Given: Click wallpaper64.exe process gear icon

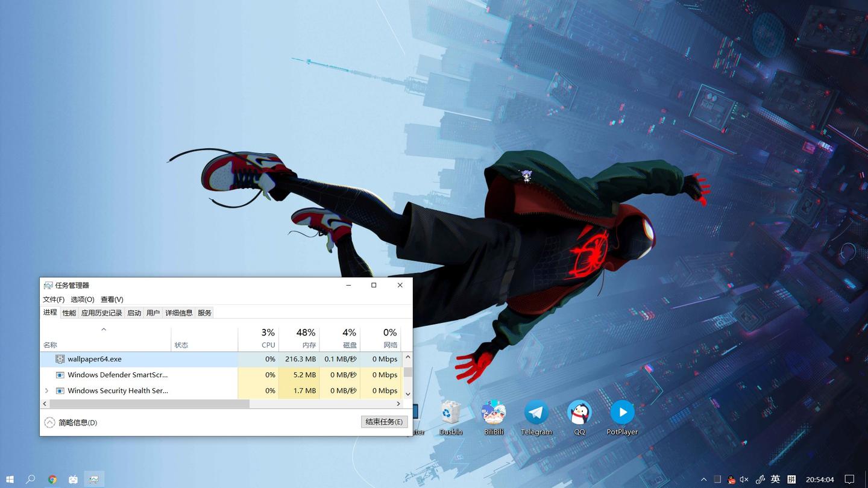Looking at the screenshot, I should tap(60, 359).
